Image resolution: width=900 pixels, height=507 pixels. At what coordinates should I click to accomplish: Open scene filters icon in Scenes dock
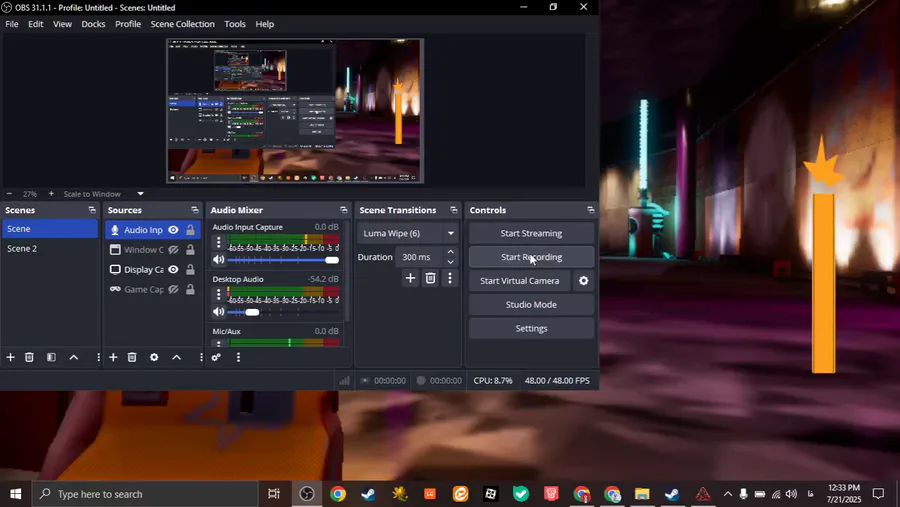coord(51,357)
